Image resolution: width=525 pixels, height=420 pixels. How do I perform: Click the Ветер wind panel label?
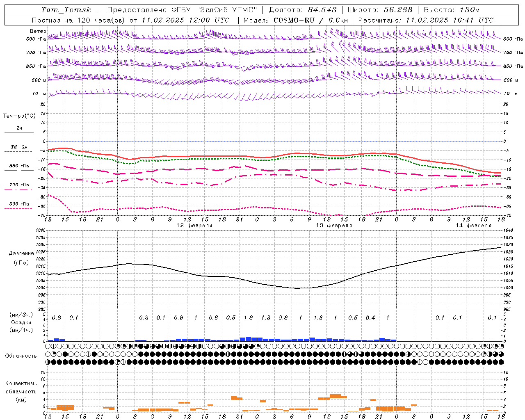[38, 31]
